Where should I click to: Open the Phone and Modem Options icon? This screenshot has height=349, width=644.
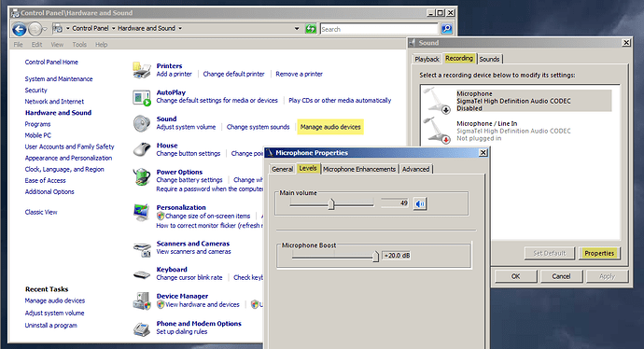tap(142, 328)
